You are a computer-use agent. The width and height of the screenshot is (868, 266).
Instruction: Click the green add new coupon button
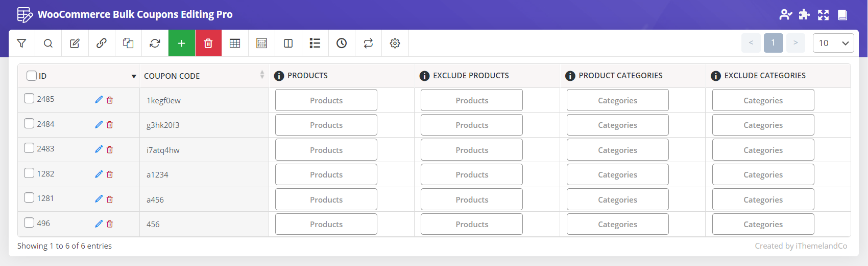click(181, 43)
